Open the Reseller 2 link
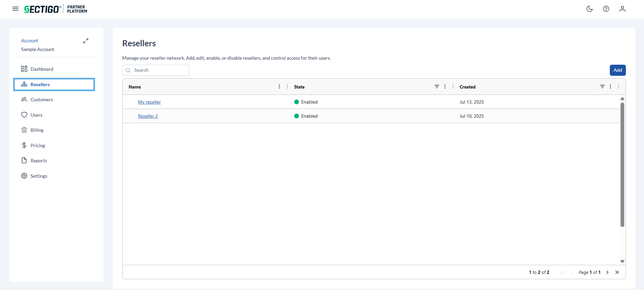The height and width of the screenshot is (290, 644). 148,116
